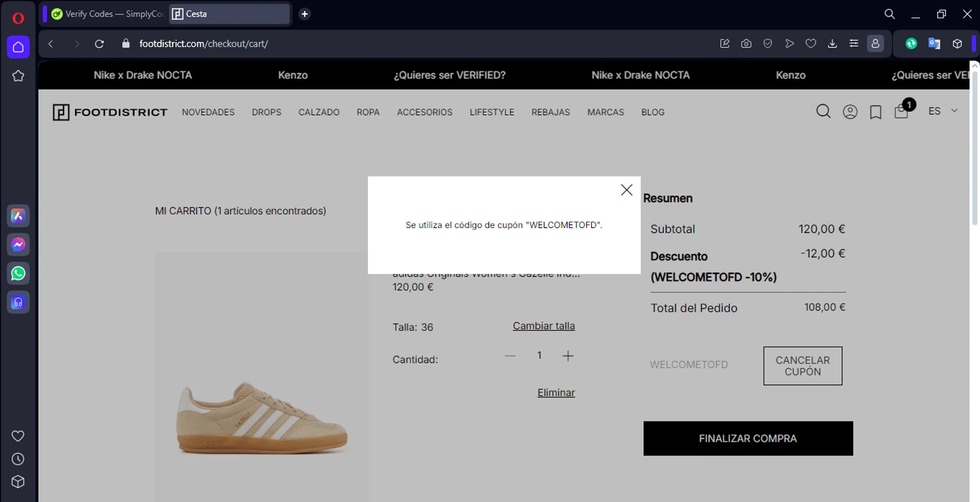Decrease quantity with minus button
This screenshot has height=502, width=980.
tap(510, 356)
